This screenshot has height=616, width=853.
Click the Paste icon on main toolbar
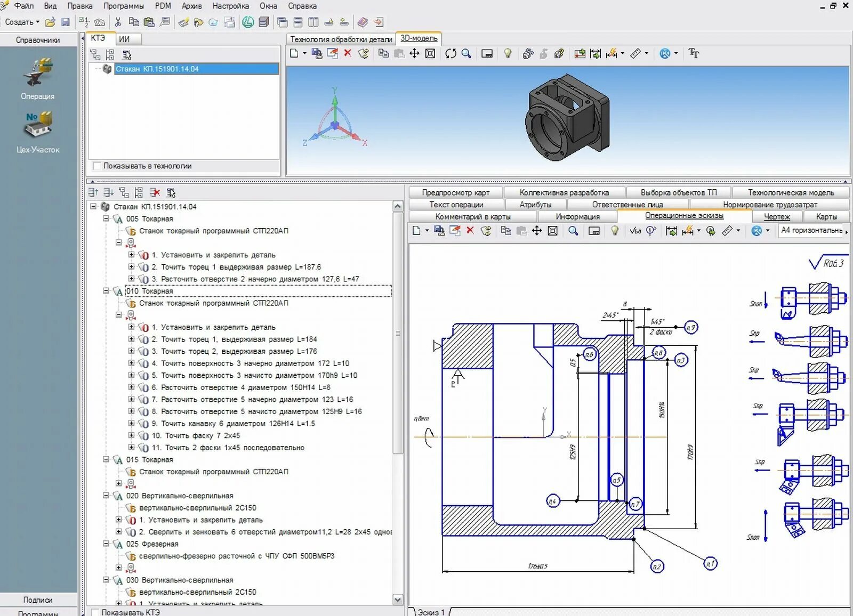pyautogui.click(x=150, y=22)
